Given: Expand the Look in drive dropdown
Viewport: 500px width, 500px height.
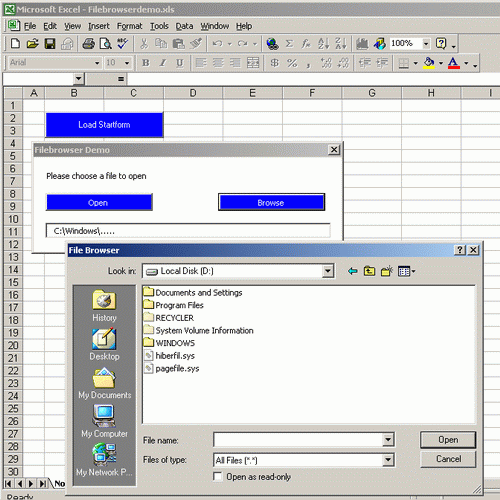Looking at the screenshot, I should click(x=328, y=271).
